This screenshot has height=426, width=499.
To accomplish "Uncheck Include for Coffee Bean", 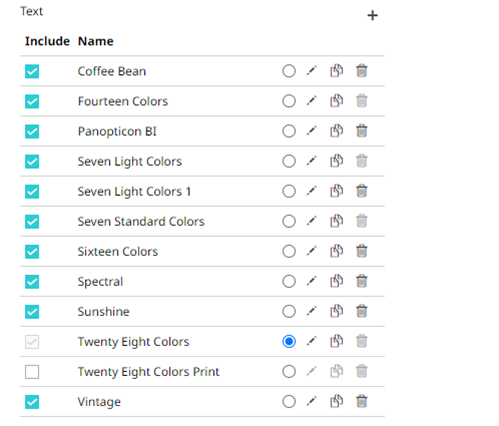I will pos(32,71).
